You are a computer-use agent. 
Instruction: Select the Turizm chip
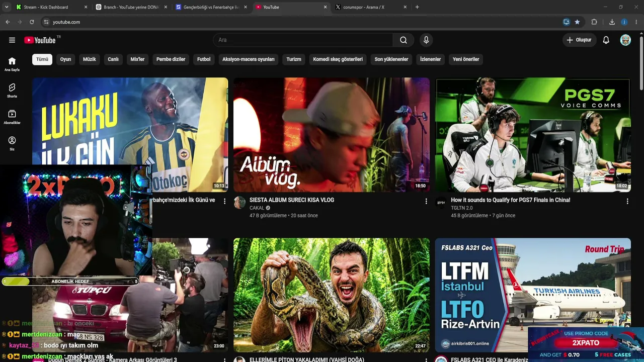point(294,59)
